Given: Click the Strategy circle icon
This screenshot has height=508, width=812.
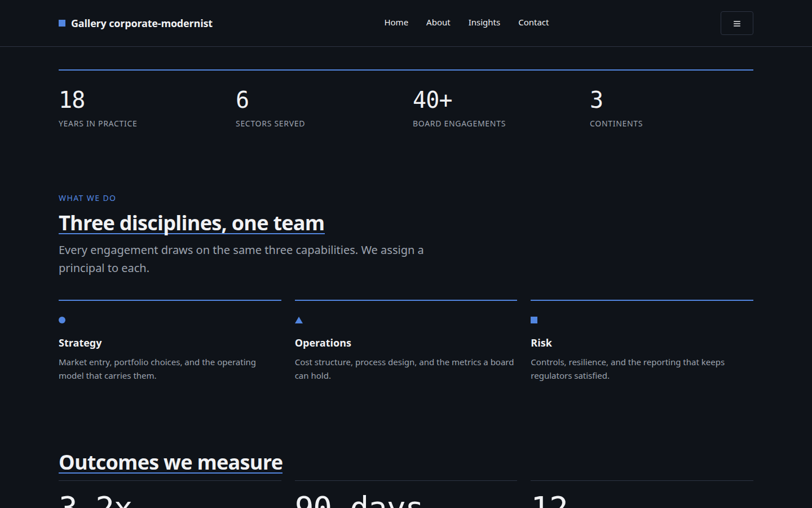Looking at the screenshot, I should click(x=62, y=320).
